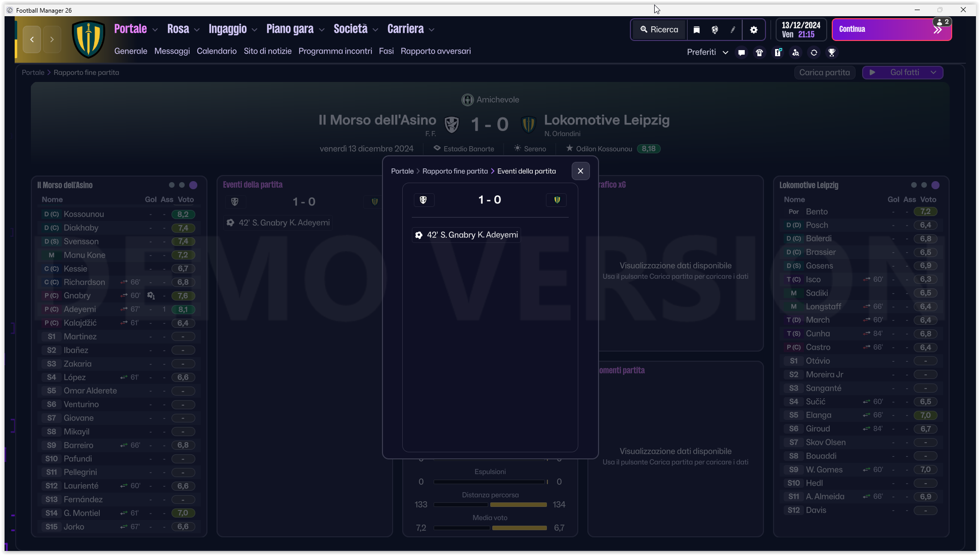Open the Generale tab
The width and height of the screenshot is (980, 555).
(x=131, y=51)
